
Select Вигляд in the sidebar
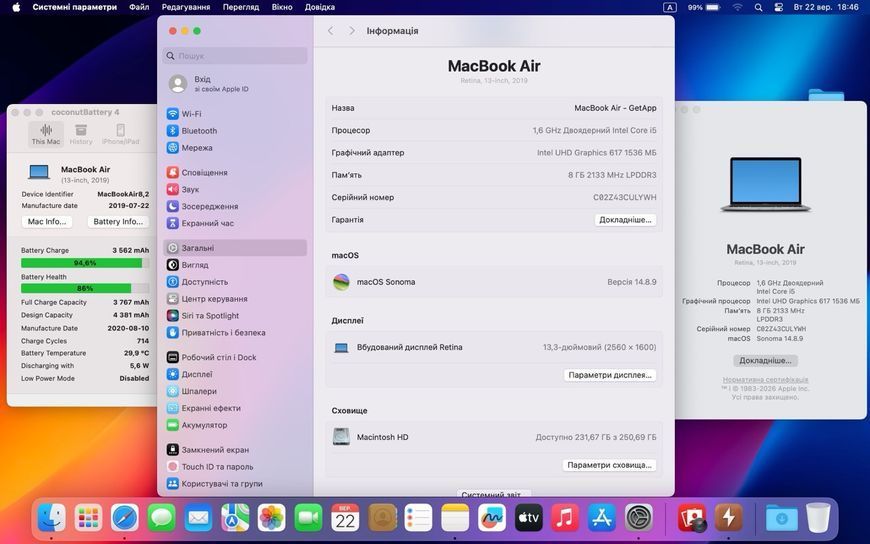click(x=235, y=265)
